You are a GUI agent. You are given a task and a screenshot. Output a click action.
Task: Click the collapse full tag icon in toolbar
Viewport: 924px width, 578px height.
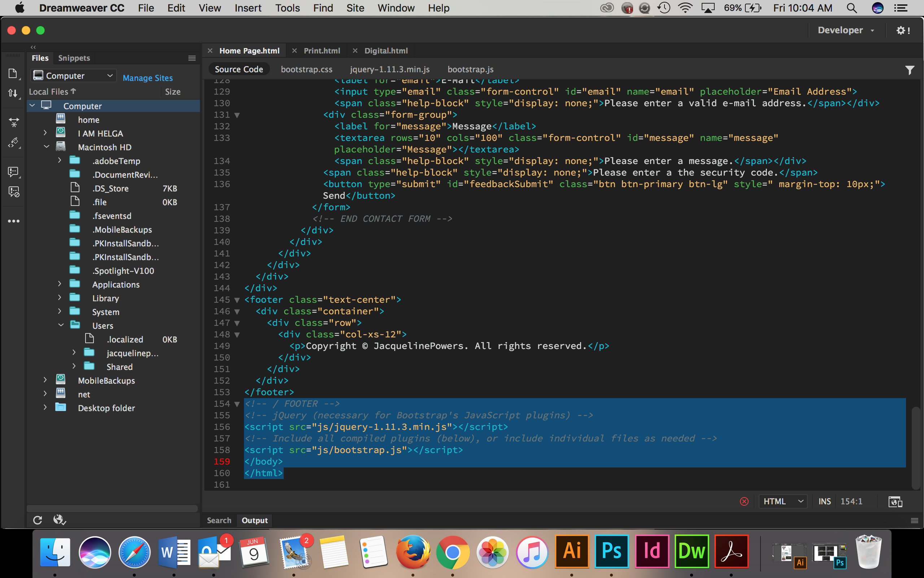coord(14,122)
